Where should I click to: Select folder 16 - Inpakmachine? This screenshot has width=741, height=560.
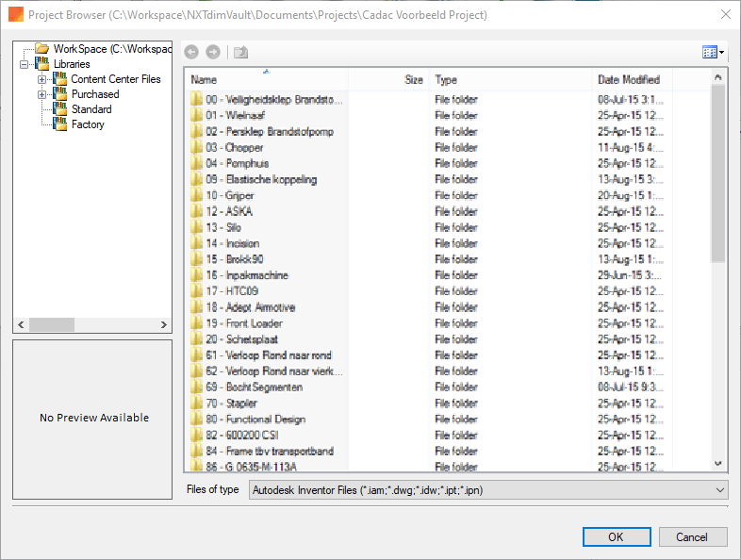click(239, 275)
